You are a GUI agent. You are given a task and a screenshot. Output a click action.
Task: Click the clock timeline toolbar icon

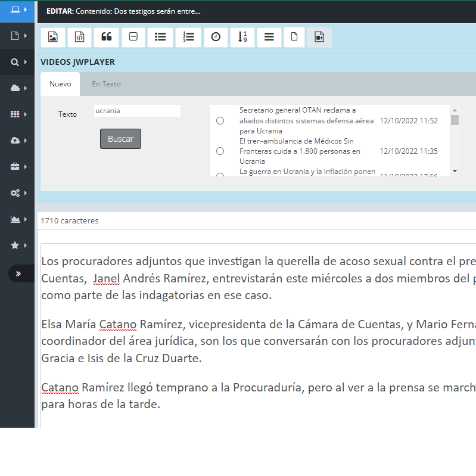216,37
